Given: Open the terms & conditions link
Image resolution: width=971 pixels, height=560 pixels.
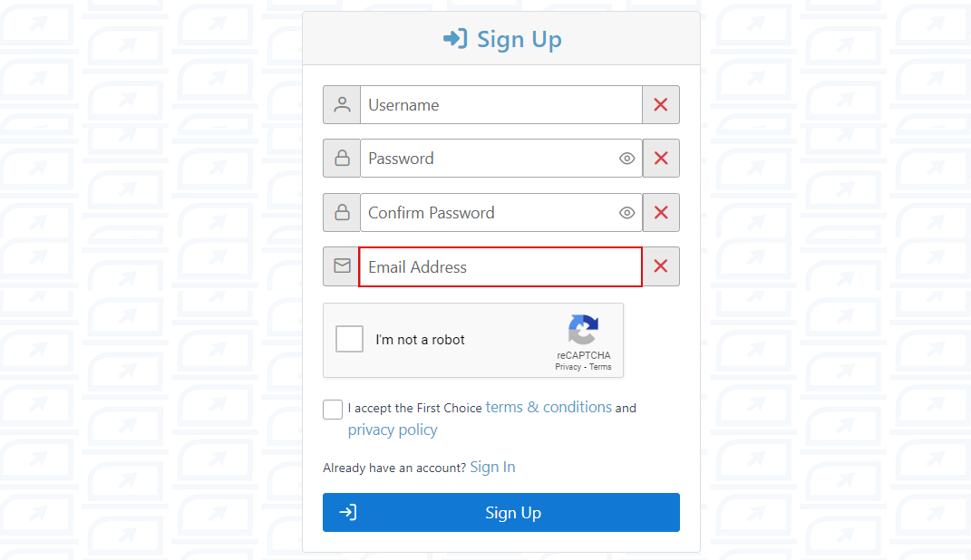Looking at the screenshot, I should click(549, 408).
